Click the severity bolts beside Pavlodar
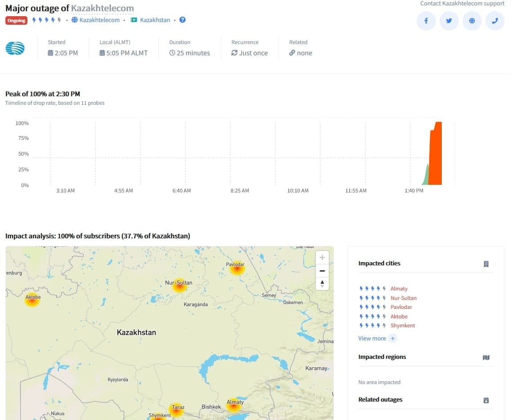The width and height of the screenshot is (516, 420). pyautogui.click(x=372, y=307)
